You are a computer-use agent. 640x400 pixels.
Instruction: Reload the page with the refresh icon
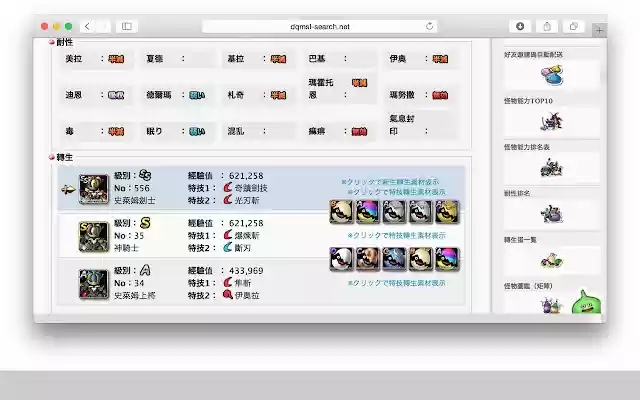(429, 27)
